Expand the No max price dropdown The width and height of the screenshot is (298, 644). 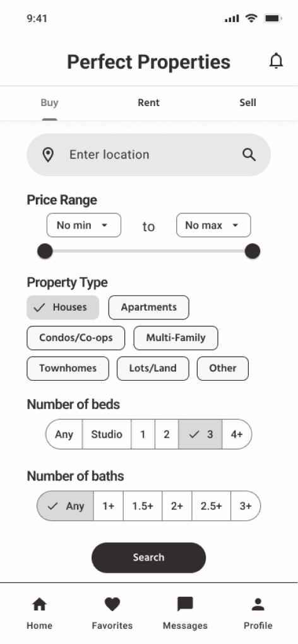click(x=213, y=225)
